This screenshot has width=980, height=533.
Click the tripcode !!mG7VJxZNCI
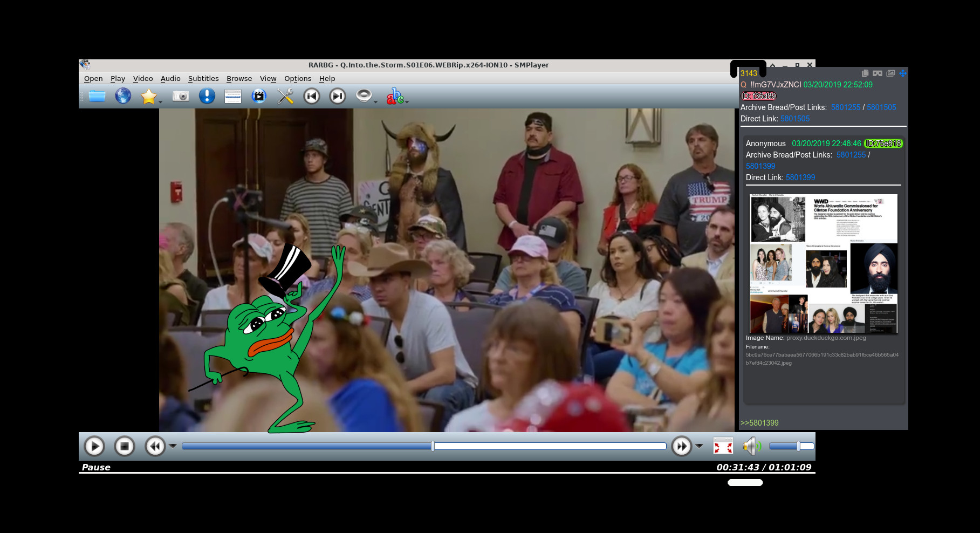(x=776, y=85)
